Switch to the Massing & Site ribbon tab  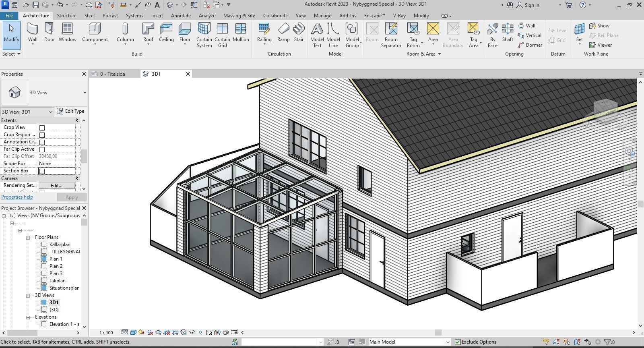(239, 16)
